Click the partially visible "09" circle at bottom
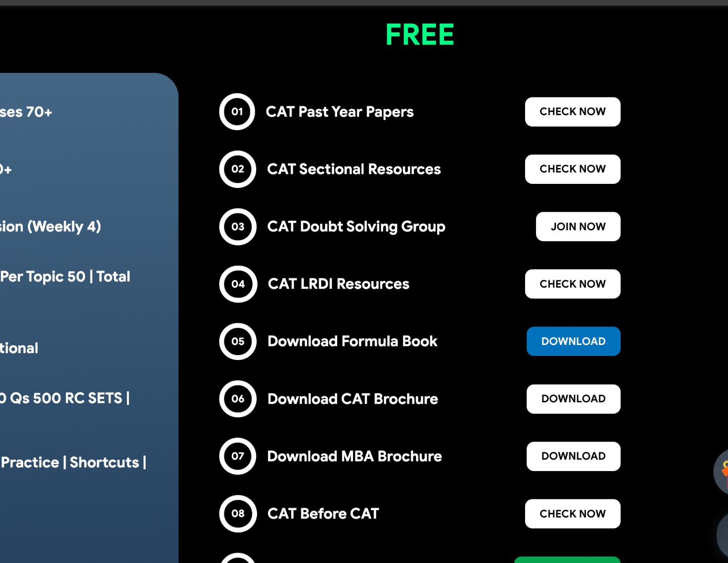 (x=237, y=560)
